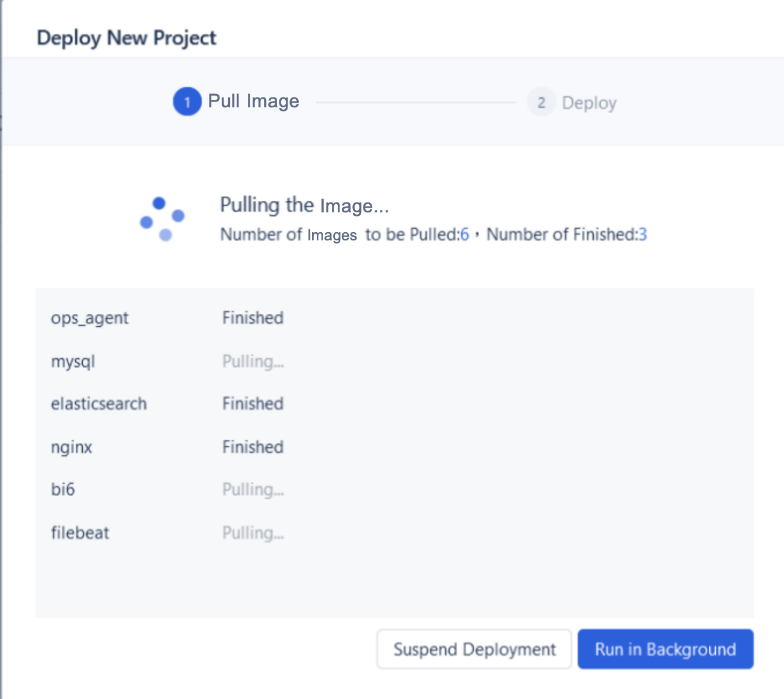784x699 pixels.
Task: Click the loading spinner dots icon
Action: (162, 219)
